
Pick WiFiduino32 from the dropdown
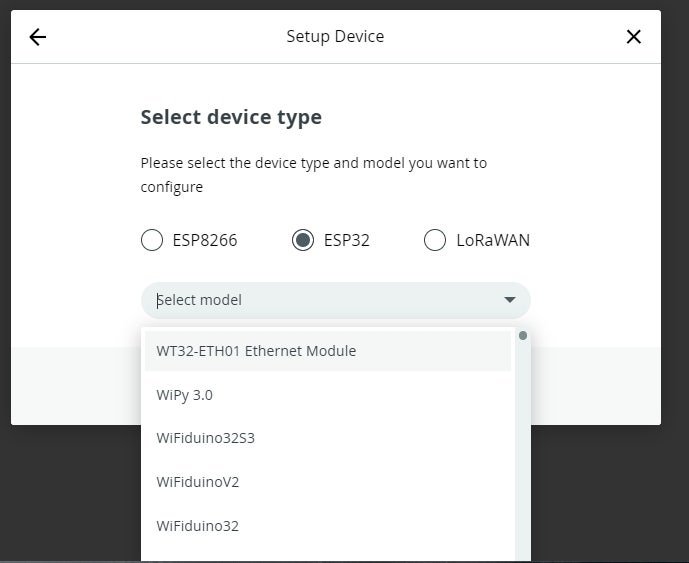pyautogui.click(x=328, y=526)
